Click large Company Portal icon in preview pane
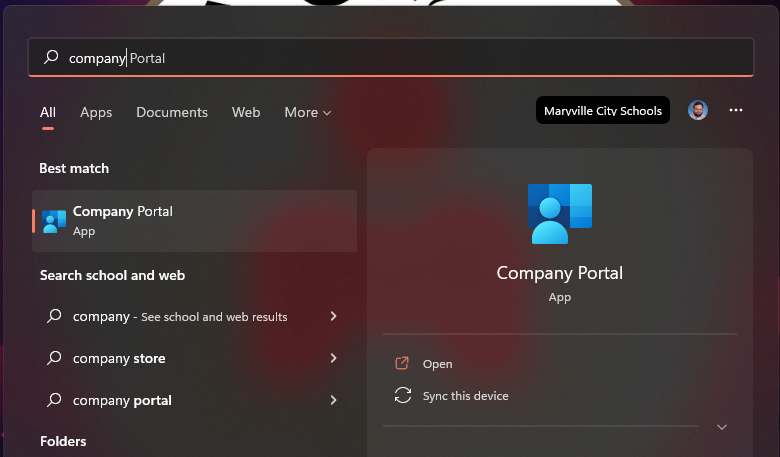Viewport: 780px width, 457px height. click(560, 214)
